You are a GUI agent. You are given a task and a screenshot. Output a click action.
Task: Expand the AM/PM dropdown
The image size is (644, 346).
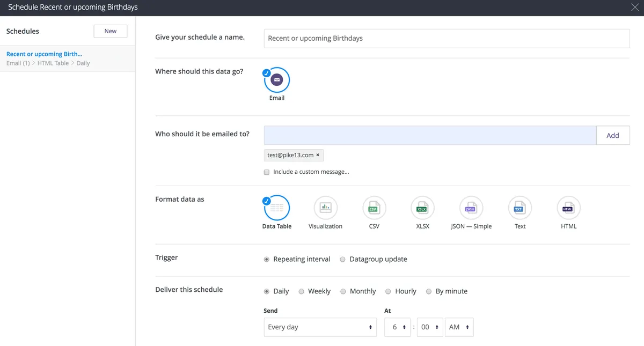459,327
